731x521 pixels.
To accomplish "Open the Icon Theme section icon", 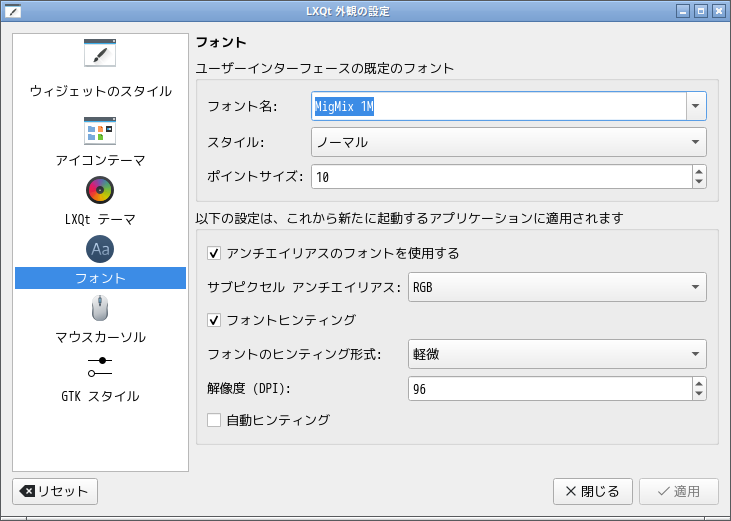I will pyautogui.click(x=100, y=130).
